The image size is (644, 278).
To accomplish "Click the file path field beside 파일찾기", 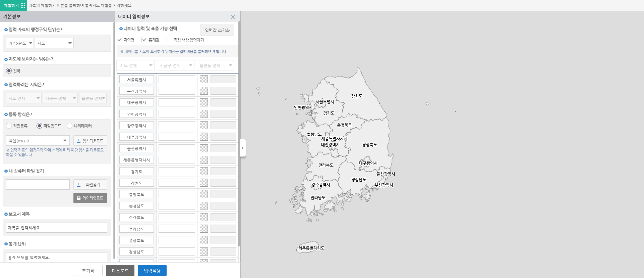I will point(38,184).
